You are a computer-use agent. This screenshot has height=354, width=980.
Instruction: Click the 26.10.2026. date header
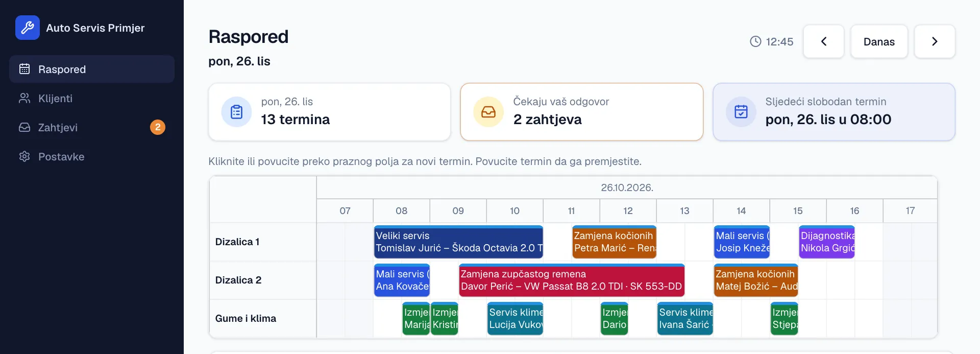coord(627,187)
